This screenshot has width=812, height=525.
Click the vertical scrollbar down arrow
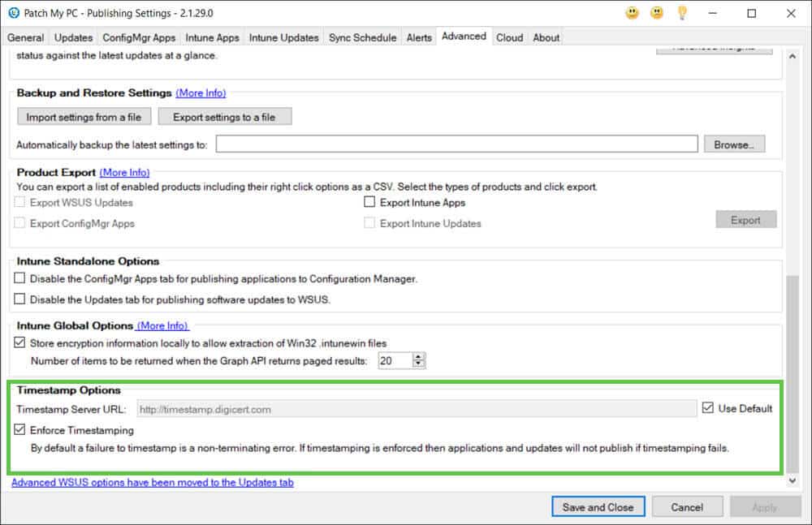point(793,481)
